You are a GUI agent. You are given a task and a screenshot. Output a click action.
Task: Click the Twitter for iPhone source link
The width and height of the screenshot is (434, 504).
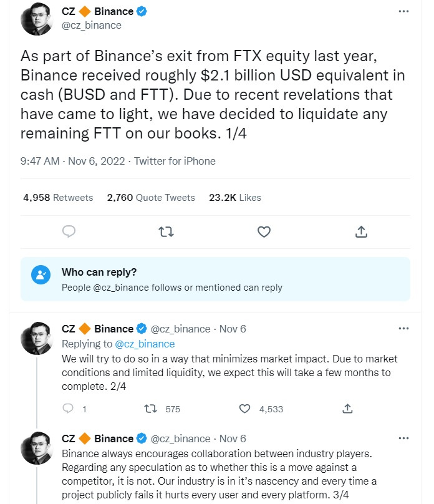pos(175,161)
